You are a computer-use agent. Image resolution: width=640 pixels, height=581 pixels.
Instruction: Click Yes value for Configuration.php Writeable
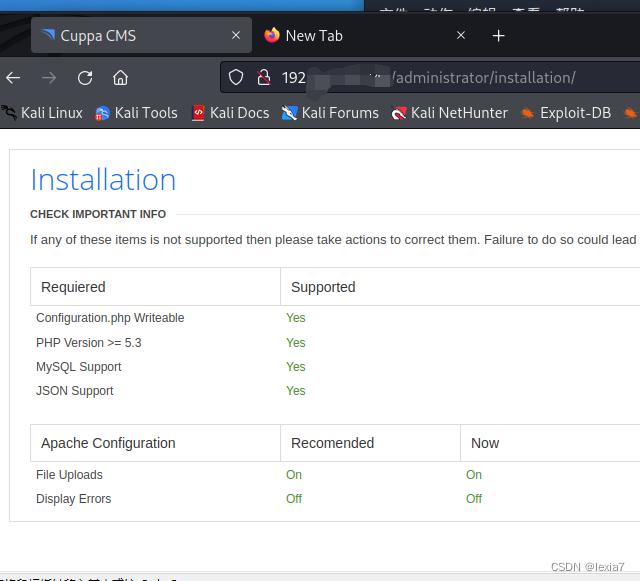pos(296,318)
